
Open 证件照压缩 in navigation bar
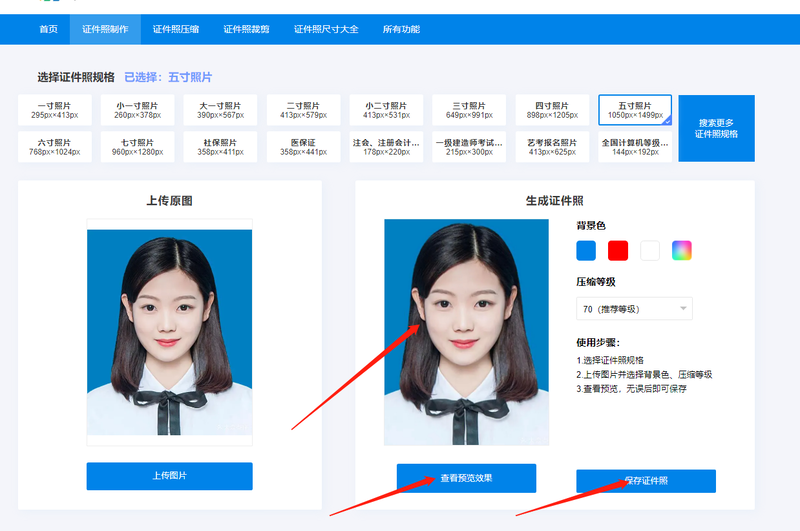point(176,29)
